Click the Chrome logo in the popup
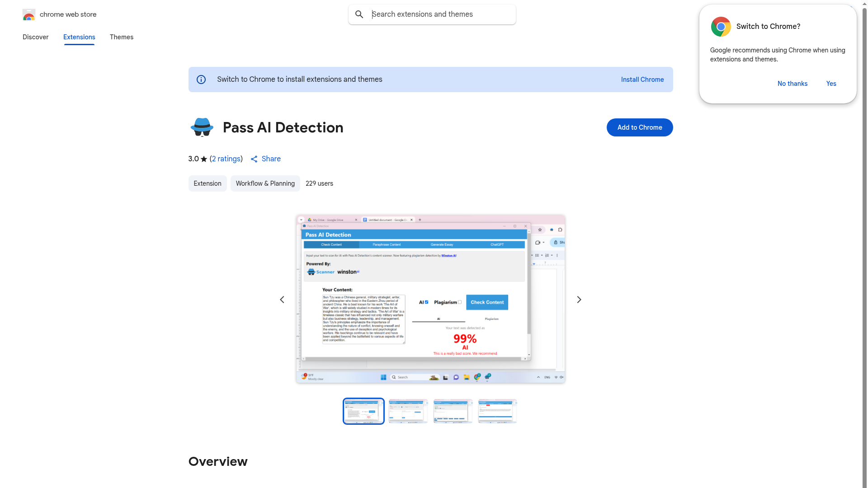This screenshot has width=868, height=488. (x=721, y=27)
